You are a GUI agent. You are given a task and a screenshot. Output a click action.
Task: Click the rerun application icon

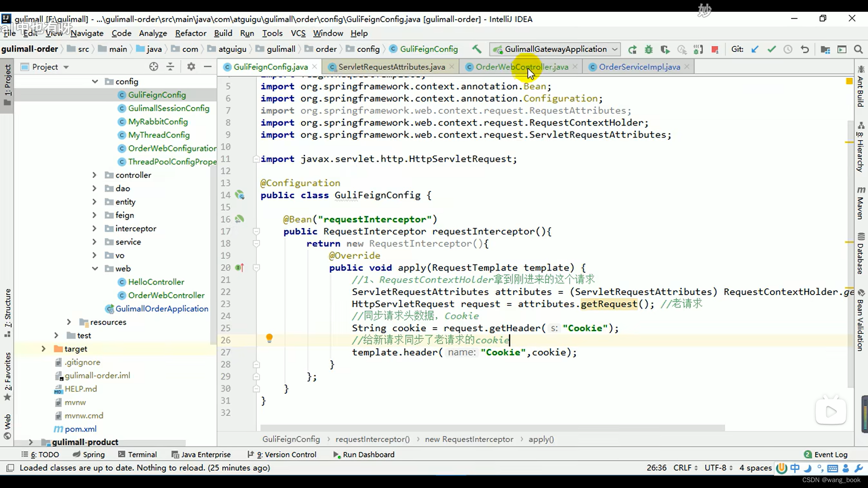(632, 50)
